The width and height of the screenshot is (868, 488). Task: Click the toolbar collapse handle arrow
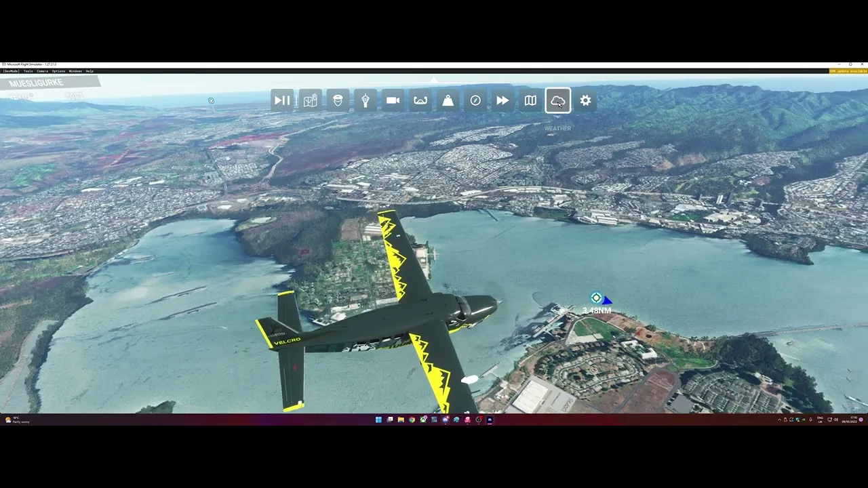click(434, 81)
